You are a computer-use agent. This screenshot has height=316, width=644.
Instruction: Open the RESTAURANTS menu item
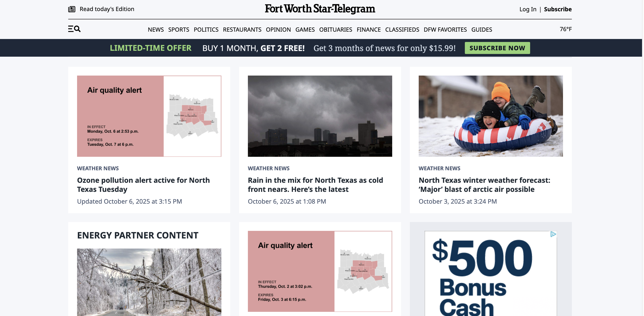(242, 29)
